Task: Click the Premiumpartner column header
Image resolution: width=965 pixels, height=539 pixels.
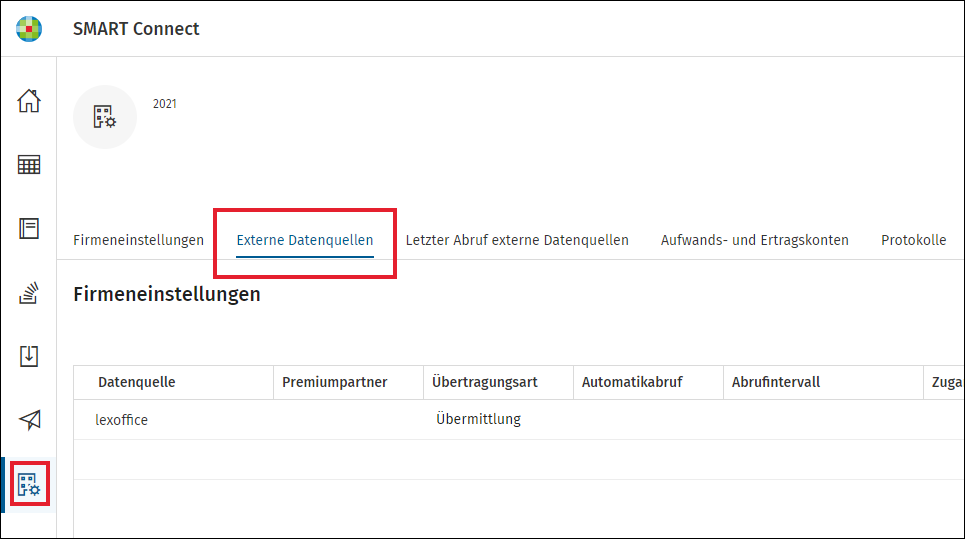Action: (x=348, y=382)
